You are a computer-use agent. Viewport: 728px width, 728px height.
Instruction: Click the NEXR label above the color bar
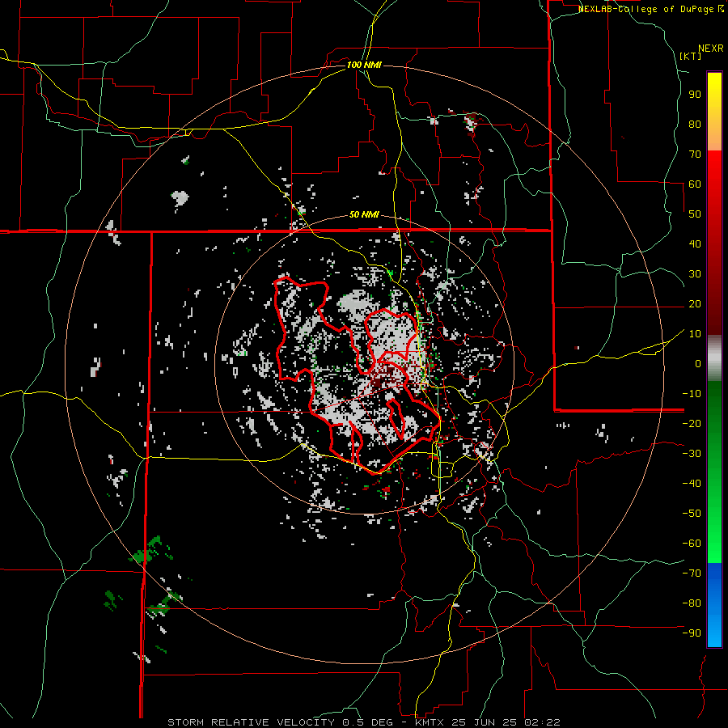tap(711, 49)
